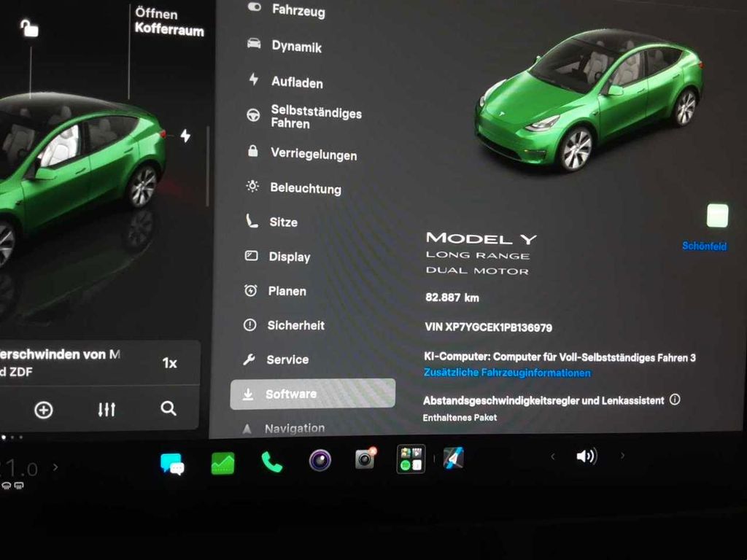747x560 pixels.
Task: Increase volume with right chevron
Action: (x=622, y=456)
